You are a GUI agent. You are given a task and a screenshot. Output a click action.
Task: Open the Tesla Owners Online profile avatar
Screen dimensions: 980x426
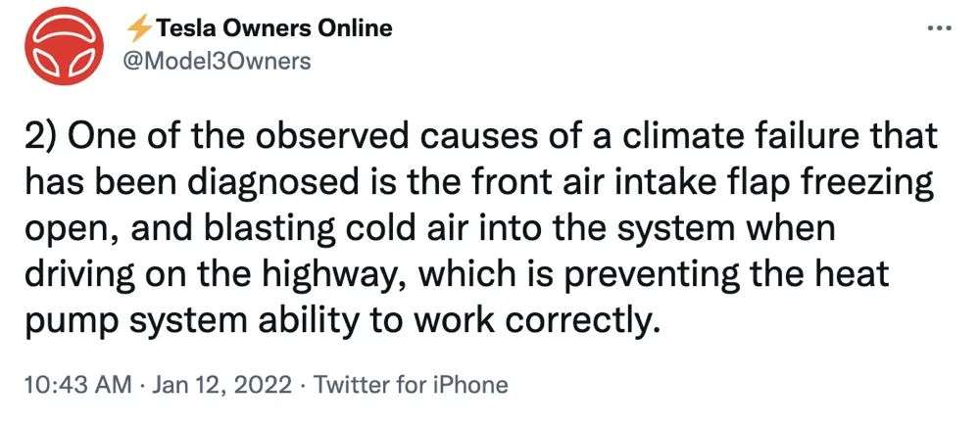pos(63,48)
